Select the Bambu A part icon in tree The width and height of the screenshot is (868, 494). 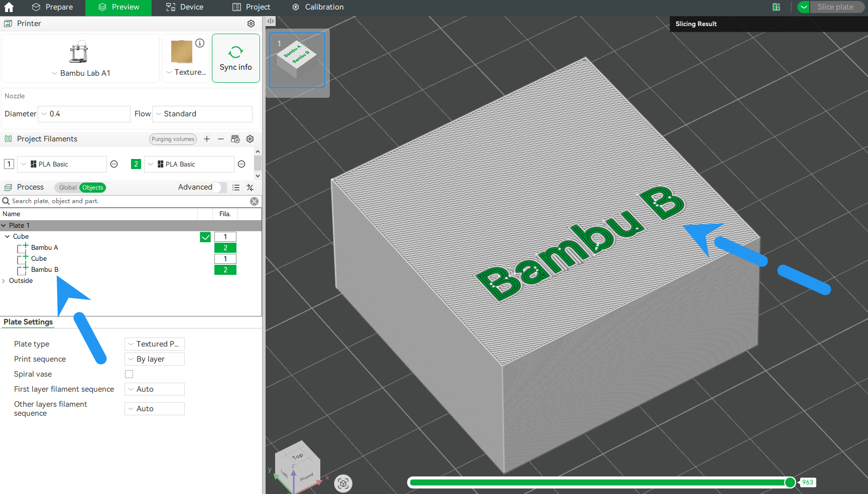coord(23,248)
